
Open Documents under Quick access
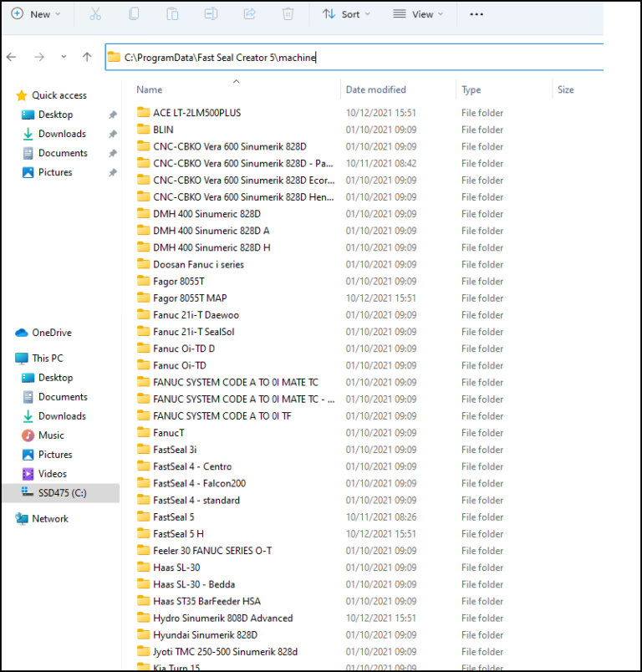[54, 153]
